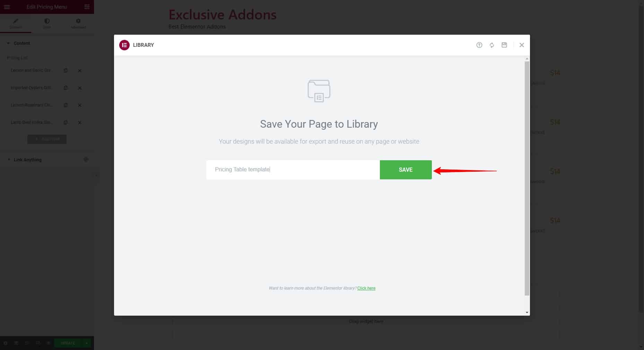Click the template name input field

coord(293,170)
